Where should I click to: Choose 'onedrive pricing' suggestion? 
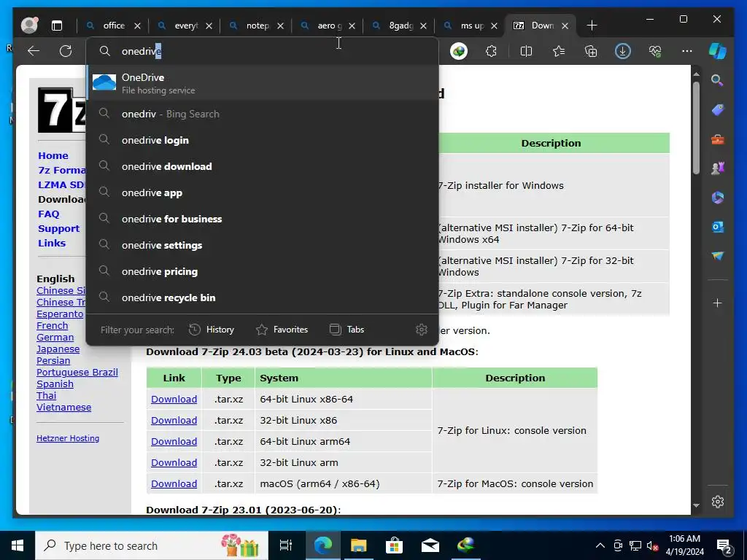[x=263, y=271]
